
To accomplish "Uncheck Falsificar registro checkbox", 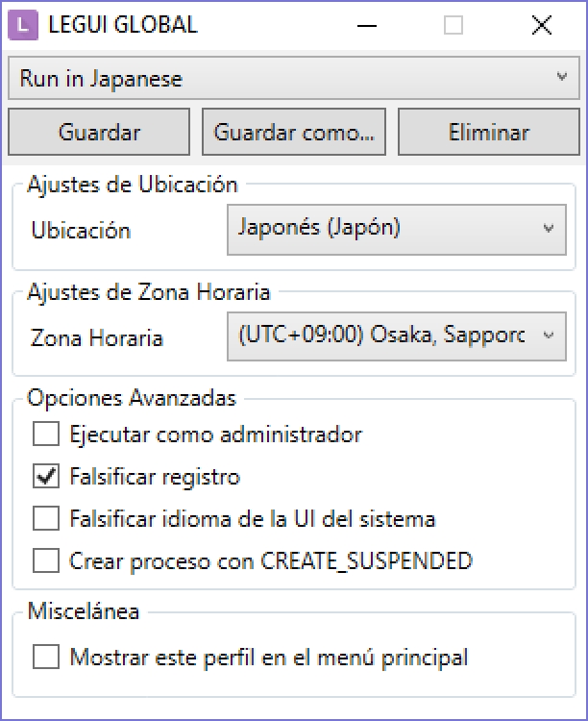I will [46, 476].
